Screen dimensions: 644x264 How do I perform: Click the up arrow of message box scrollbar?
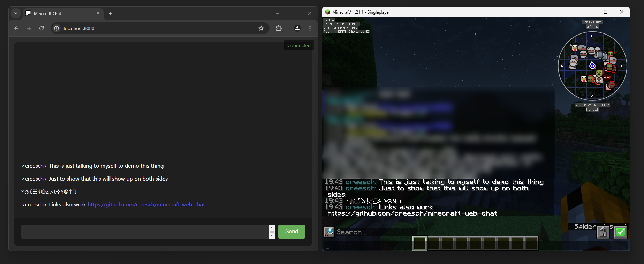(x=272, y=227)
